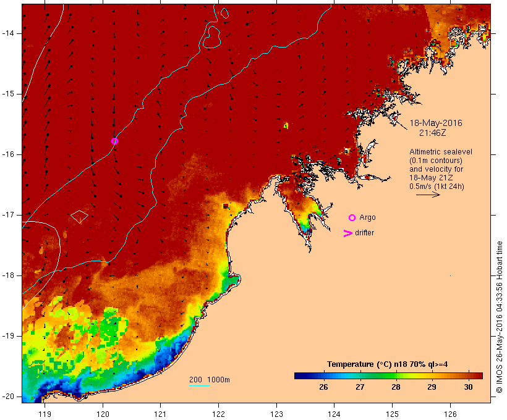Click the longitude axis label 123
Screen dimensions: 507x420
tap(276, 414)
